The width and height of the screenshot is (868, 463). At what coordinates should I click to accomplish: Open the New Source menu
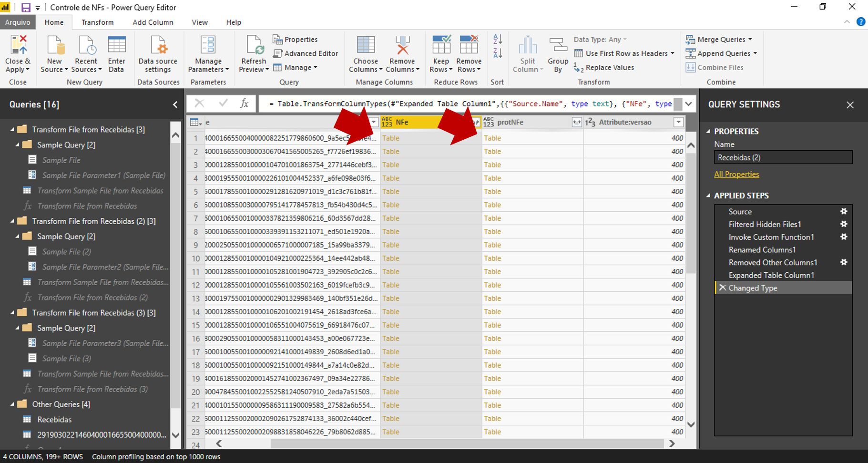pyautogui.click(x=54, y=54)
